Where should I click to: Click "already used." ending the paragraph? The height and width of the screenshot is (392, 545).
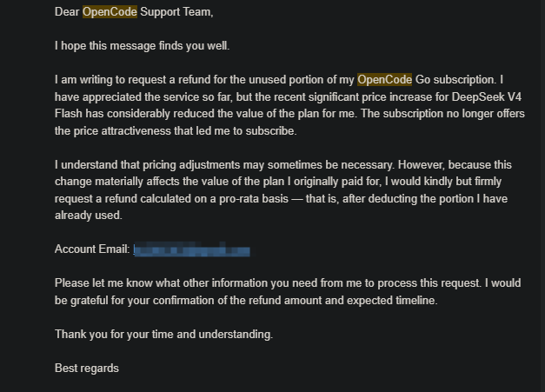pos(89,215)
